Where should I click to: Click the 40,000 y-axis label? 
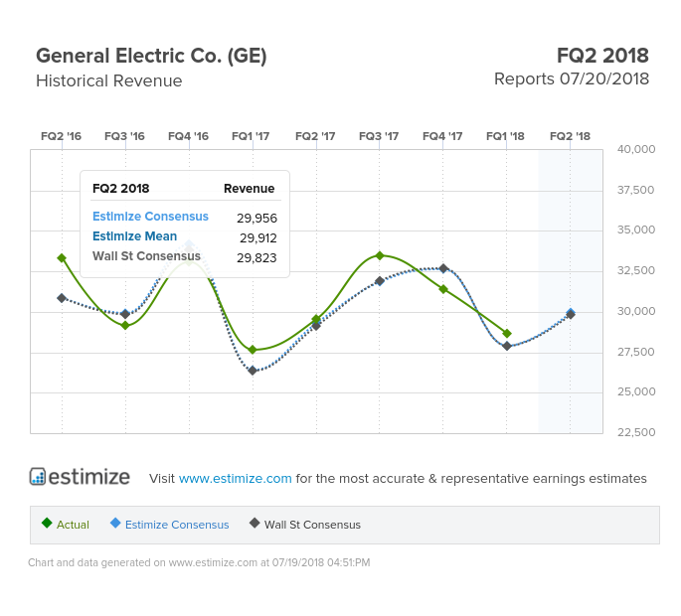pos(636,149)
